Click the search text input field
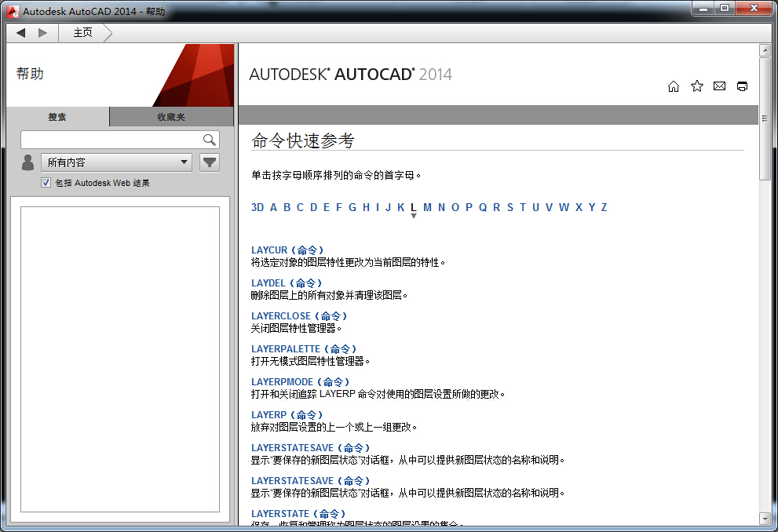 pos(111,140)
